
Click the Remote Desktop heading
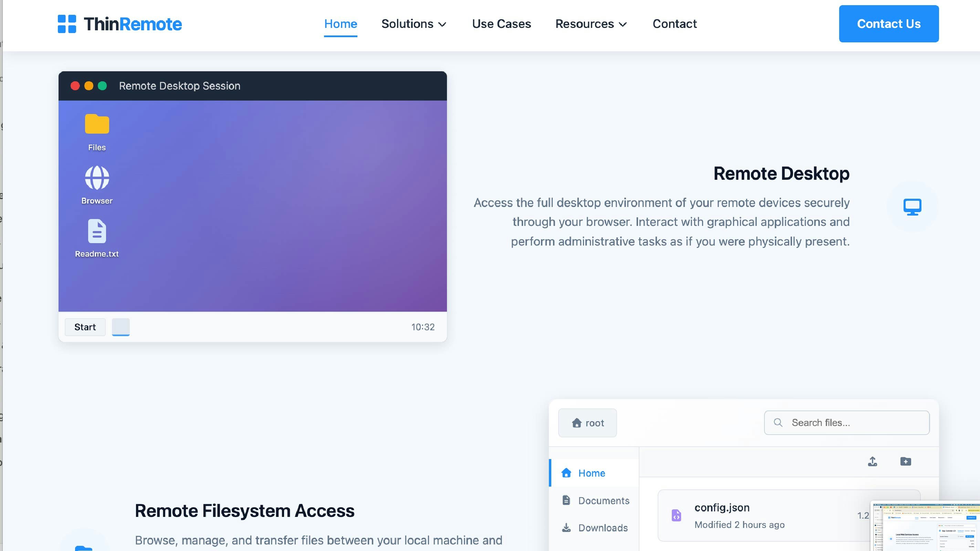(781, 174)
